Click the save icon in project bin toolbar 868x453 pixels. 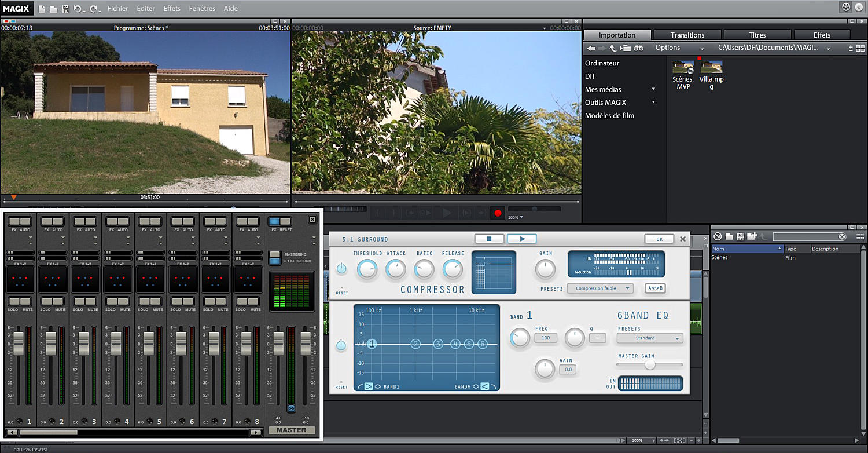tap(740, 236)
